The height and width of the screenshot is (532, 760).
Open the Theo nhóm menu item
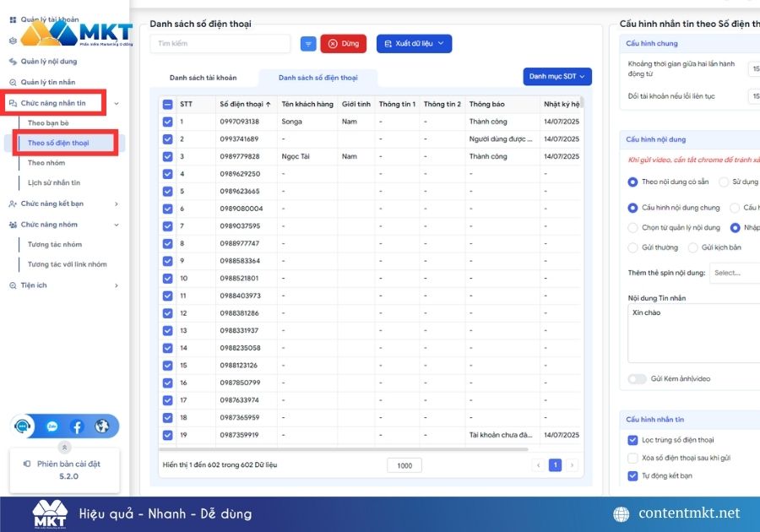pyautogui.click(x=46, y=163)
